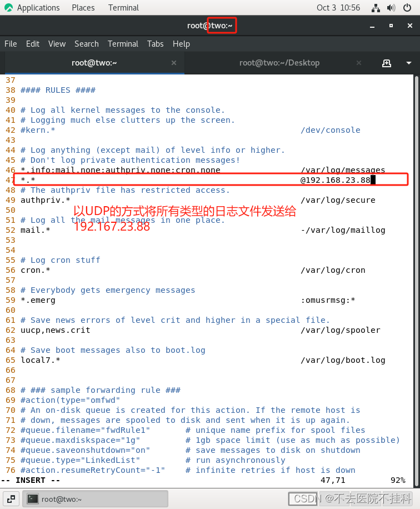Click 'uucp,news.crit' on line 62

point(55,330)
